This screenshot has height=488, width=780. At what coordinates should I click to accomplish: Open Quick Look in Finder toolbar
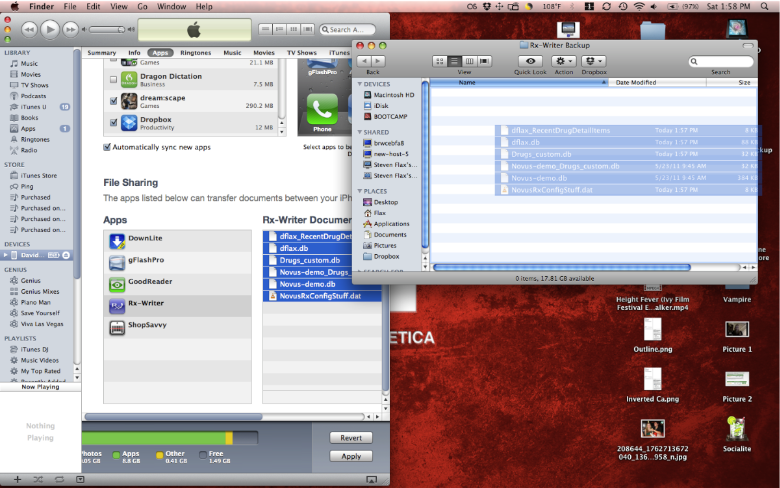pyautogui.click(x=530, y=62)
